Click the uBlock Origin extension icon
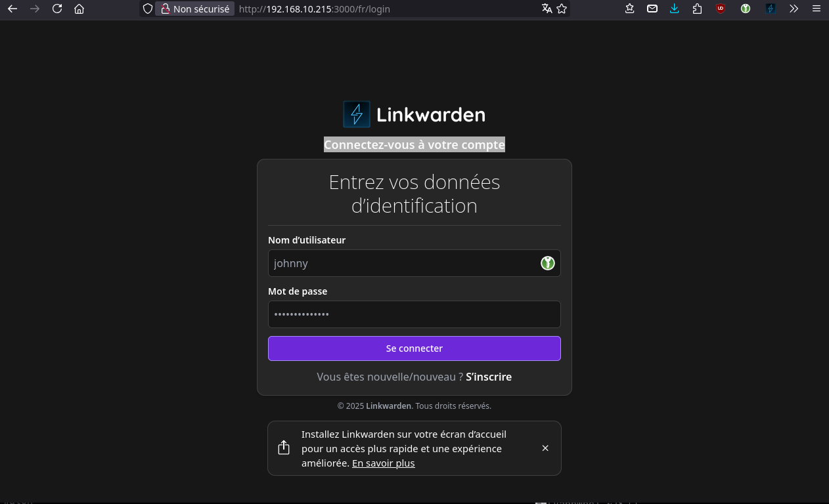The image size is (829, 504). (x=721, y=9)
